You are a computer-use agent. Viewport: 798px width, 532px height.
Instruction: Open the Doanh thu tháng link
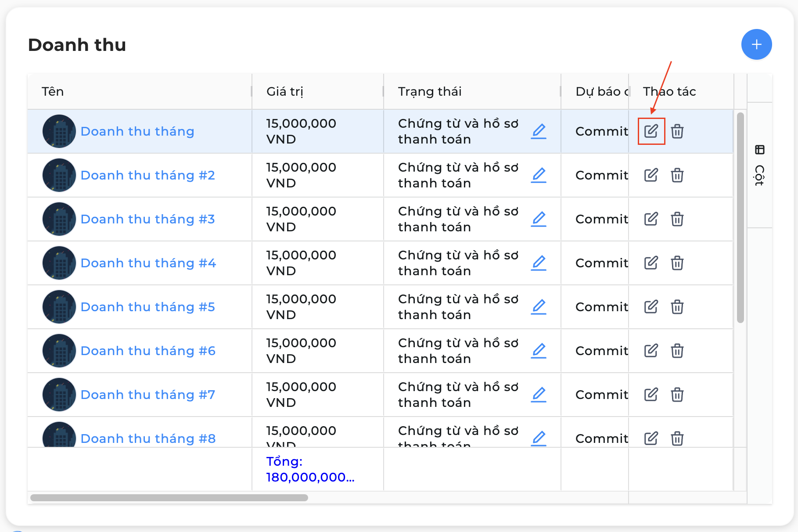tap(137, 131)
